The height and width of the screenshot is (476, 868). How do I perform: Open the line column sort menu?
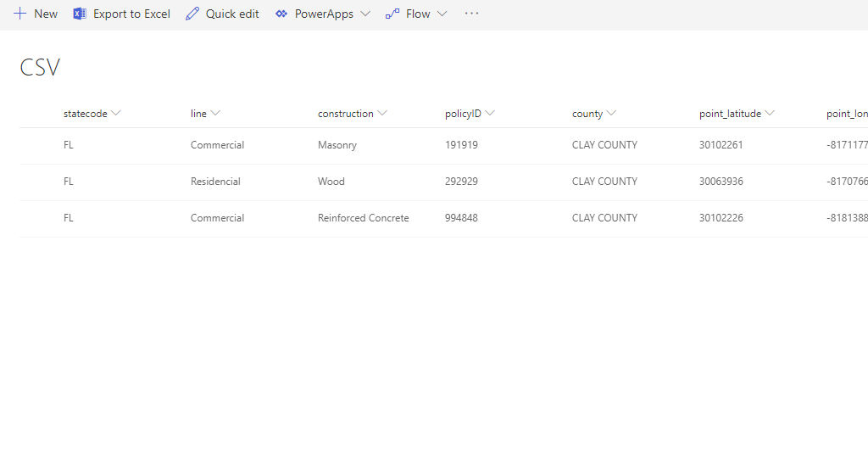(x=215, y=113)
